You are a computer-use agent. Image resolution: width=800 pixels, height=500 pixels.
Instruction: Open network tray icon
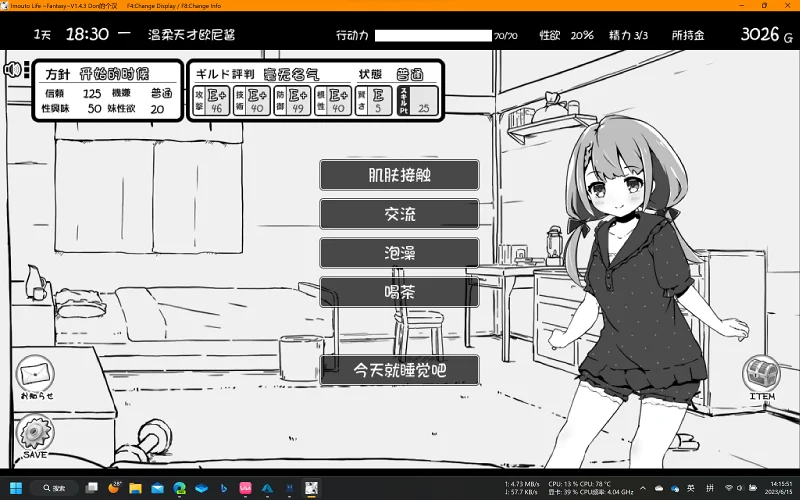[x=729, y=488]
